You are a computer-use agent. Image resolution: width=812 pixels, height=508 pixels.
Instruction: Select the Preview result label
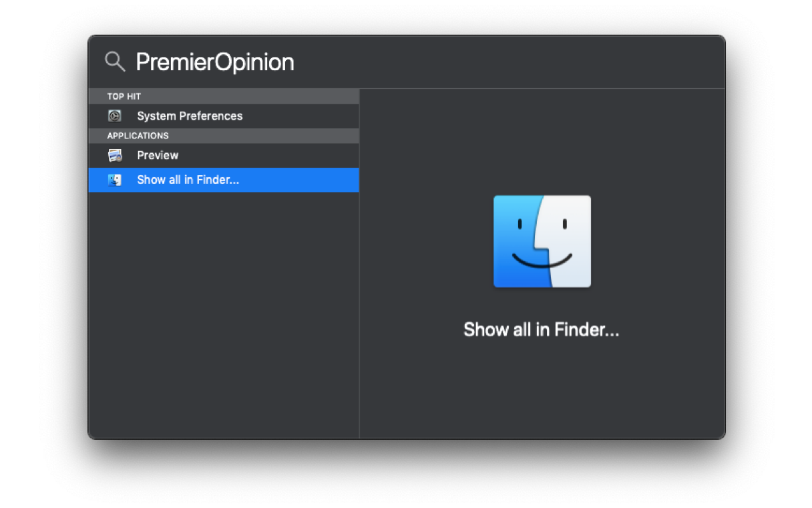pyautogui.click(x=158, y=155)
